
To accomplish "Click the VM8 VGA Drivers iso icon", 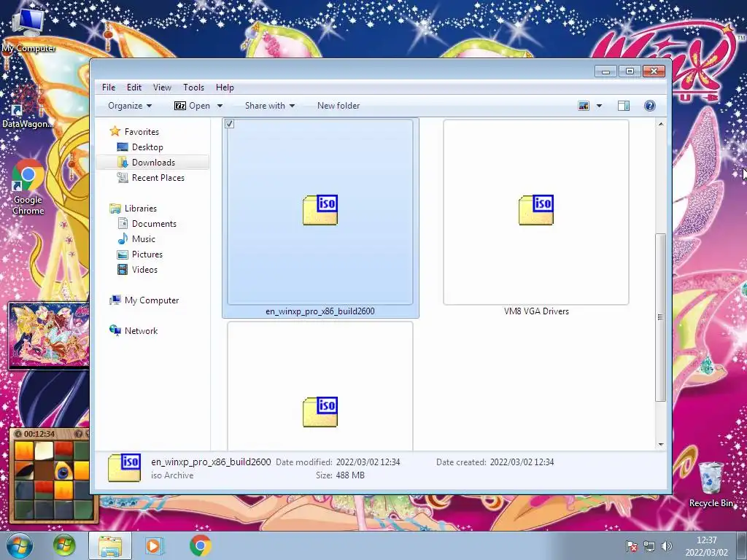I will coord(536,209).
